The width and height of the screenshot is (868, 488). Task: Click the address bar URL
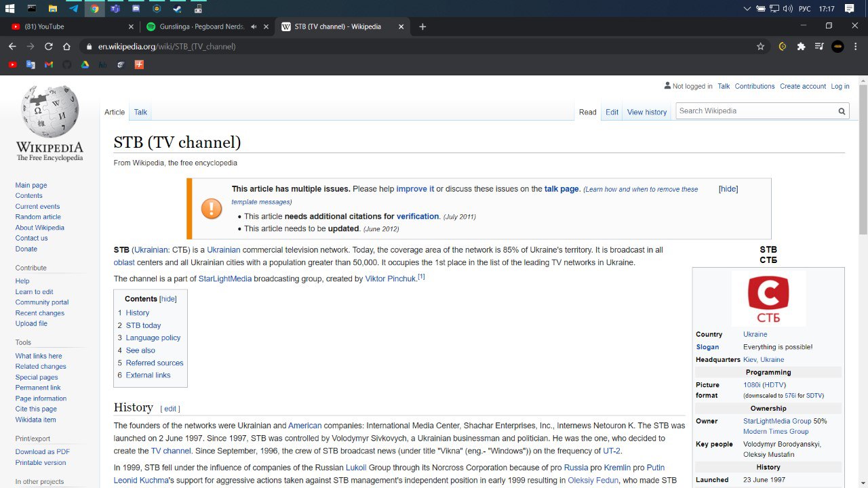[x=167, y=47]
